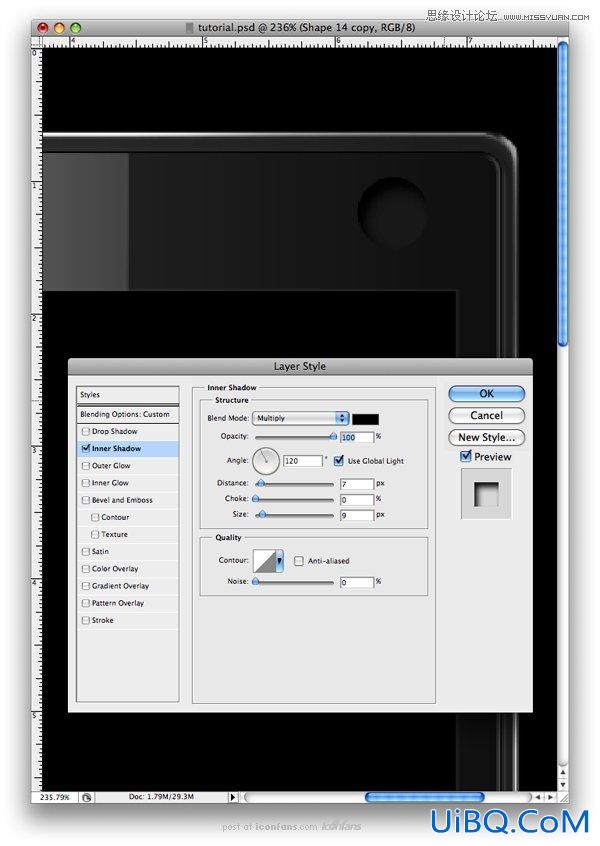Click the scroll down arrow

coord(563,785)
